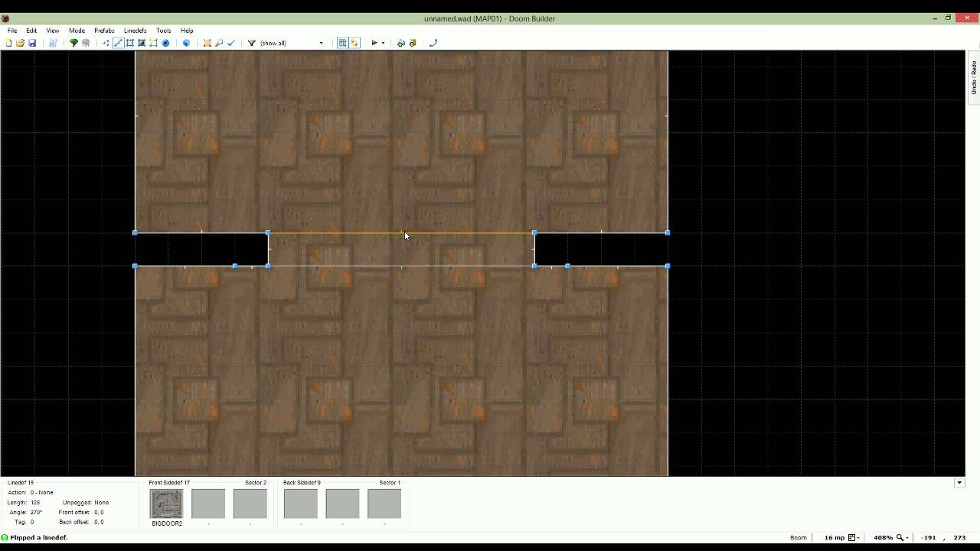Test the map with the play icon
Screen dimensions: 980x551
point(374,43)
